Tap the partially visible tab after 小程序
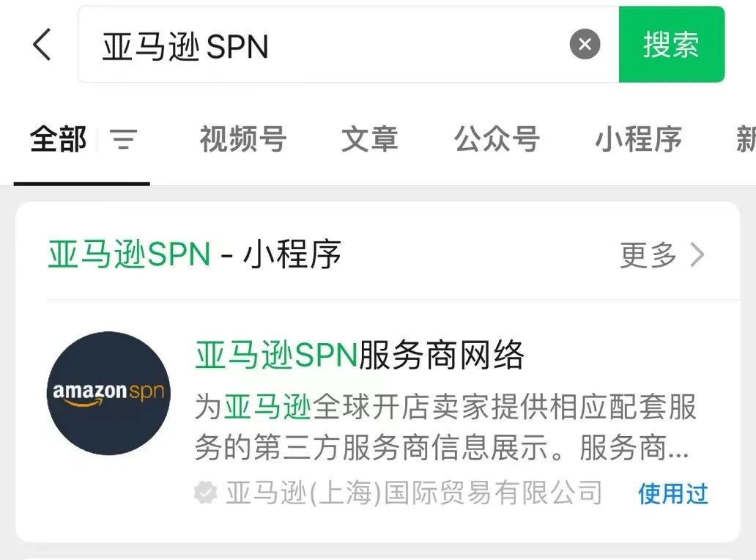 coord(746,139)
